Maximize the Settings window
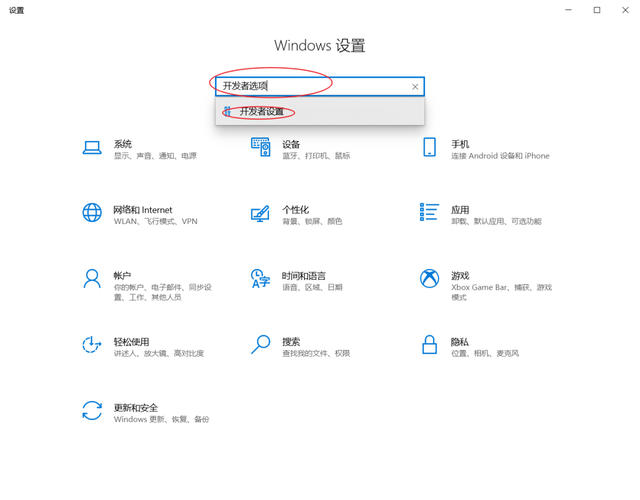 click(x=597, y=10)
